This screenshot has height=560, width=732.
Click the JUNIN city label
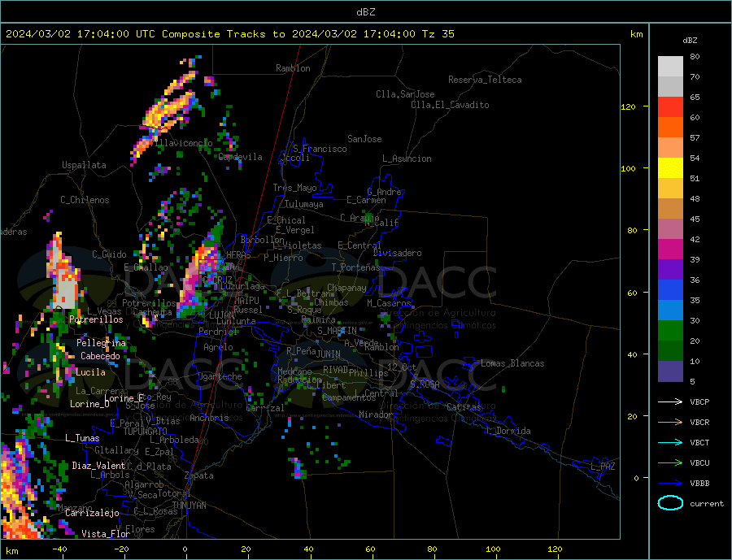[x=329, y=354]
